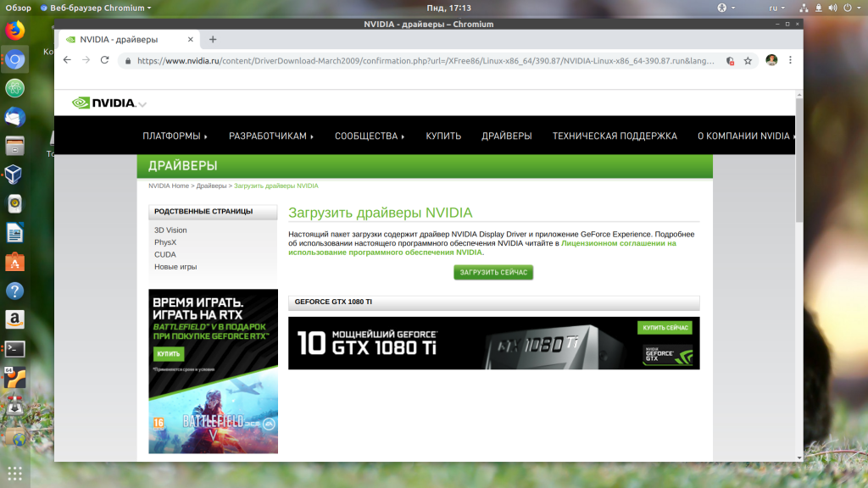Click КУПИТЬ on the Battlefield RTX ad
Viewport: 868px width, 488px height.
[169, 354]
